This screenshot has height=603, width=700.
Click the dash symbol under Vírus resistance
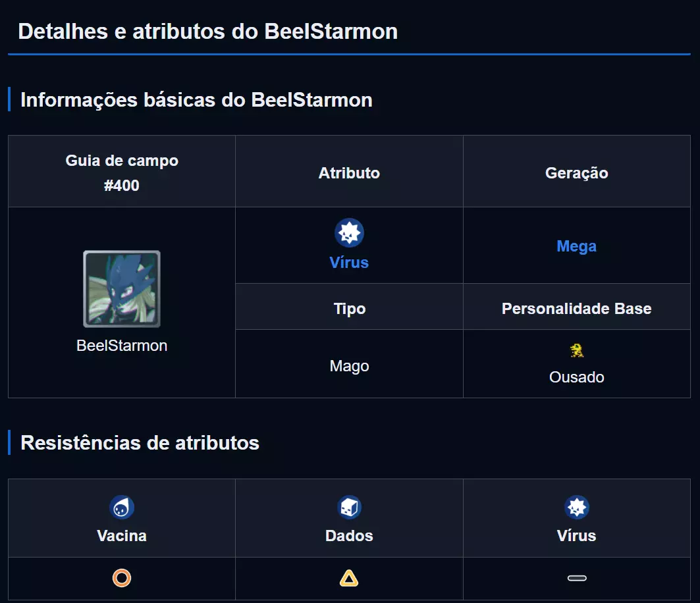coord(577,579)
